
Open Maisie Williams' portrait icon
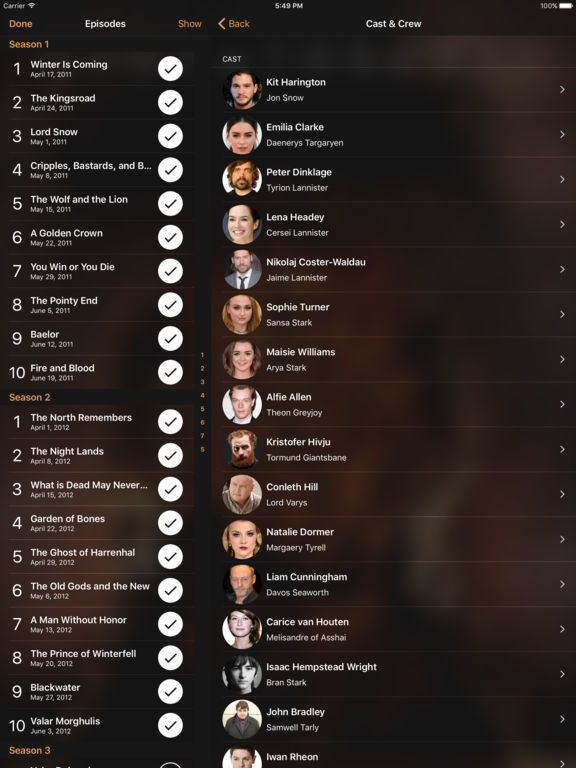coord(242,360)
